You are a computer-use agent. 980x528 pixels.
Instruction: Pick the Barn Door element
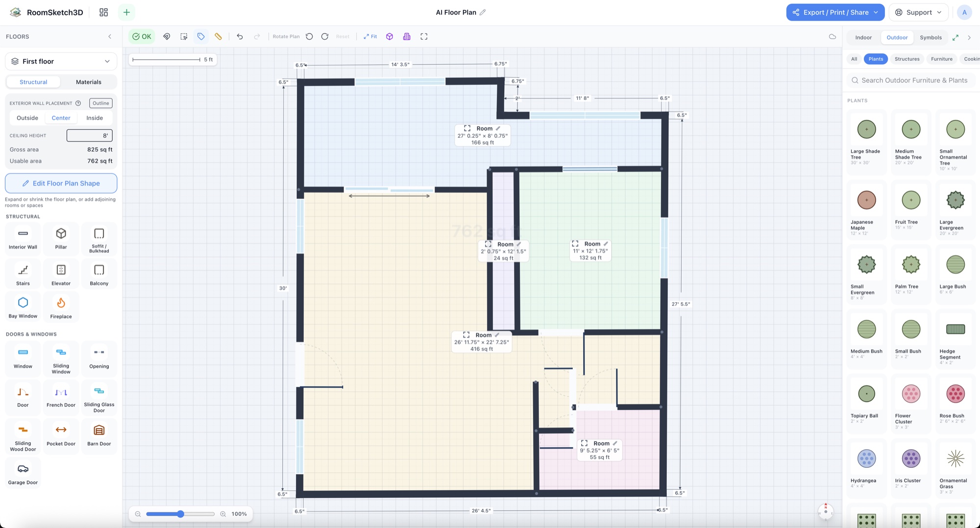[99, 435]
